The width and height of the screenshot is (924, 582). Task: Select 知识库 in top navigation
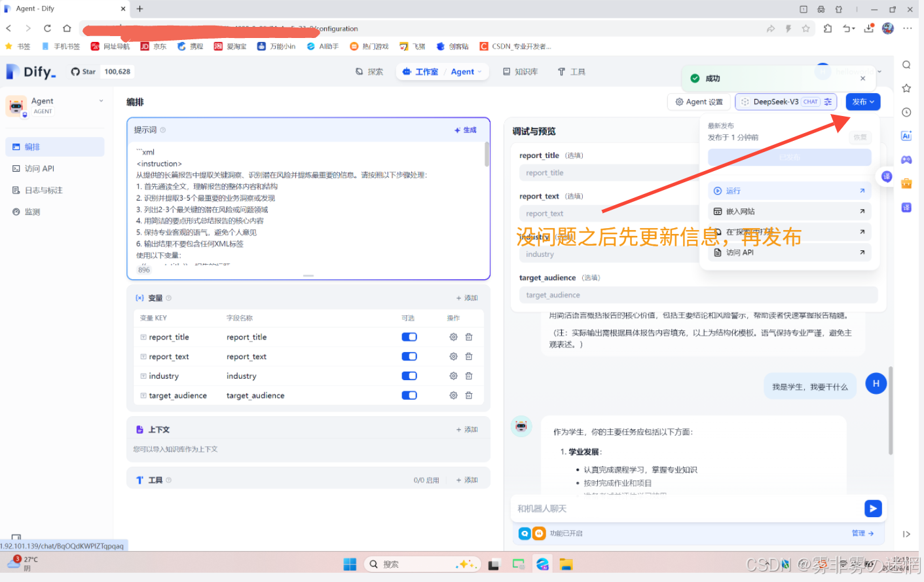click(521, 71)
